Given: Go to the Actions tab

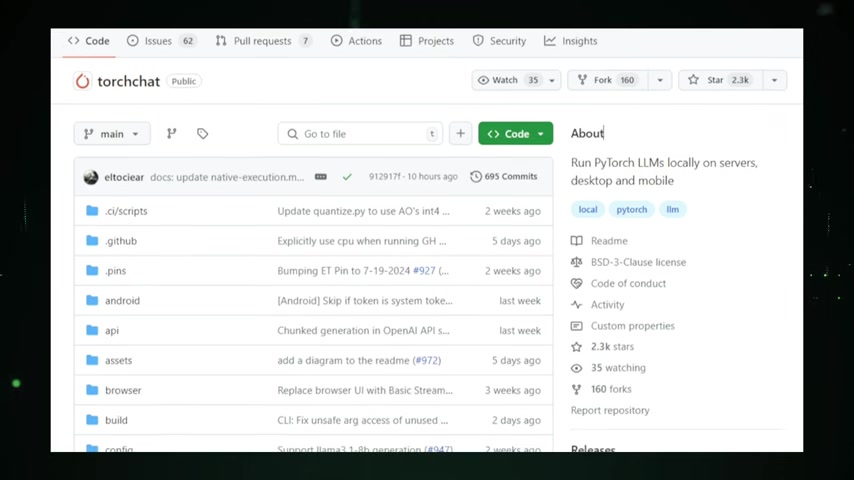Looking at the screenshot, I should tap(356, 41).
